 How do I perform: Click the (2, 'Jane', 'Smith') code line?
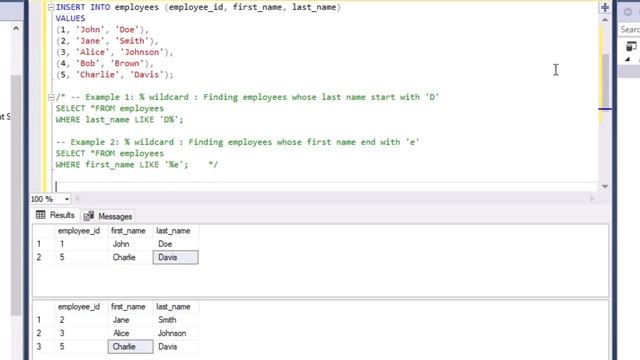click(x=107, y=41)
